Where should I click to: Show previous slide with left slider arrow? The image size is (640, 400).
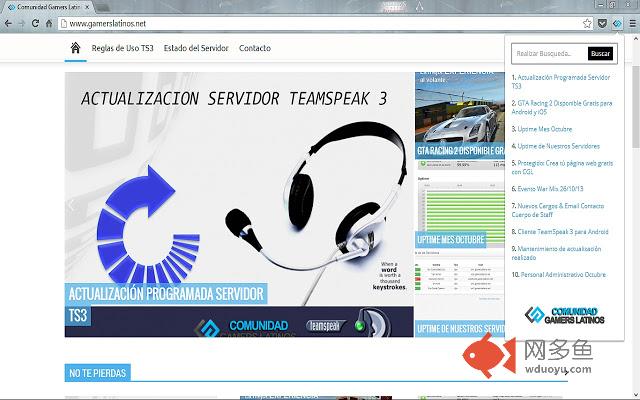(72, 205)
